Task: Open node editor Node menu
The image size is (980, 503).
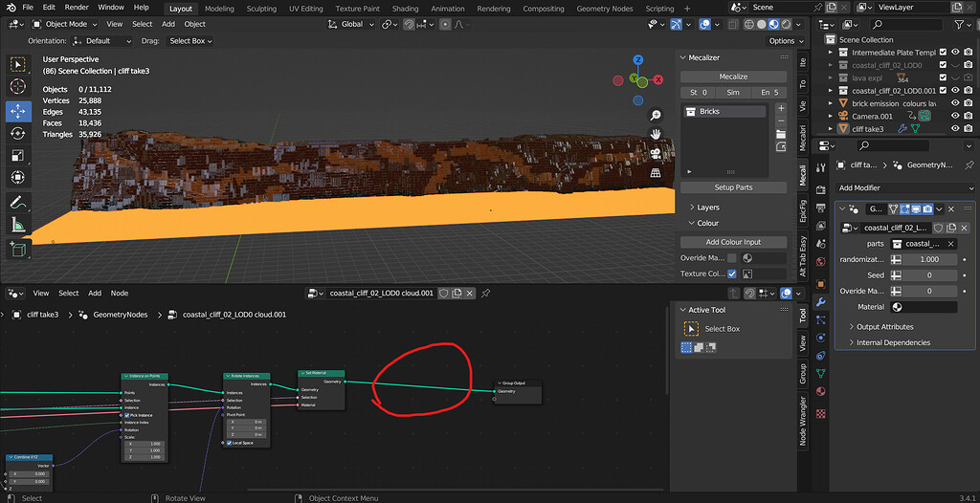Action: 120,293
